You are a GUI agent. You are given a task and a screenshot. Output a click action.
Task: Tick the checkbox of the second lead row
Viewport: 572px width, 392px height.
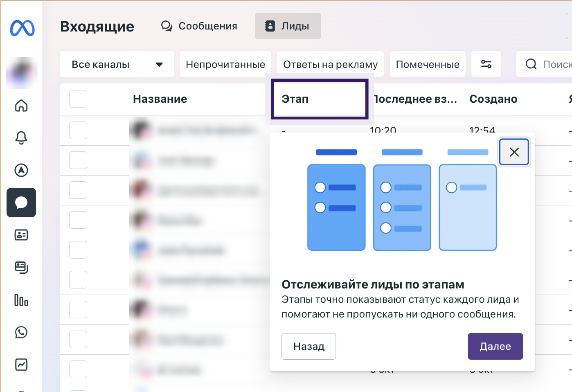point(78,160)
